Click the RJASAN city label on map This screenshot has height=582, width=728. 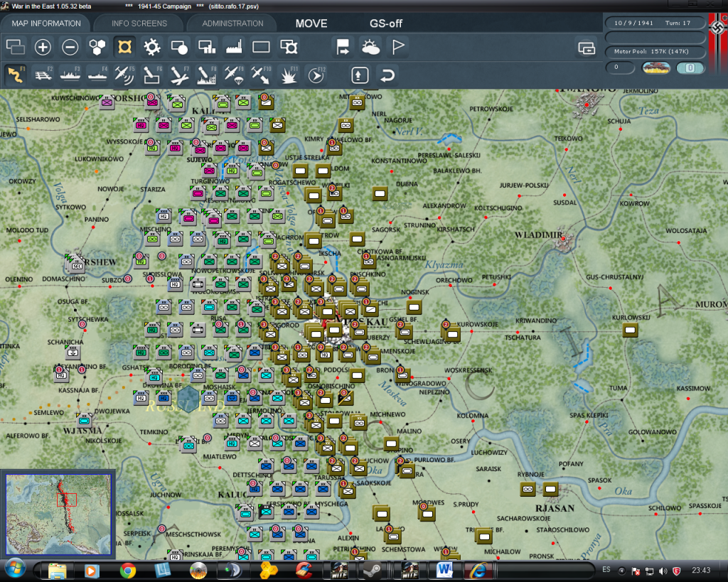tap(555, 508)
